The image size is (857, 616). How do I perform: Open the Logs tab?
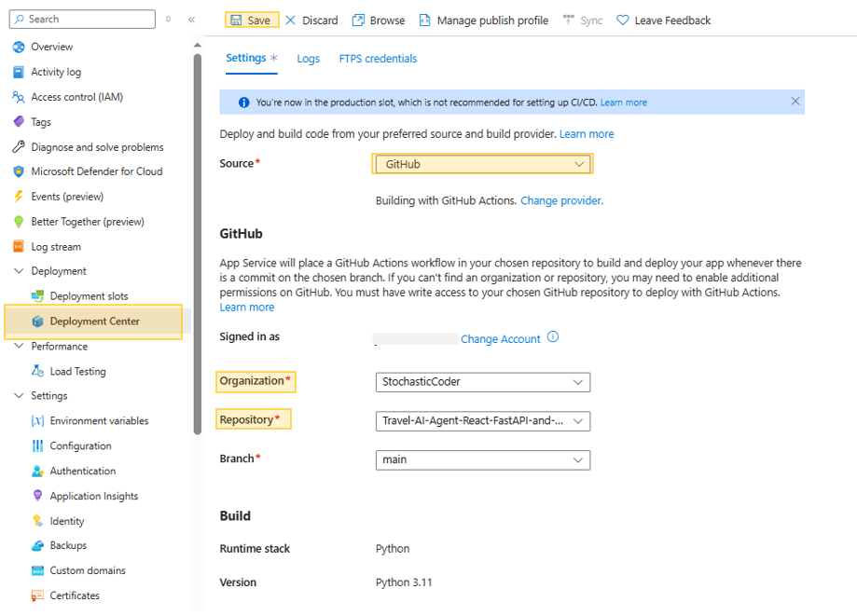click(308, 58)
